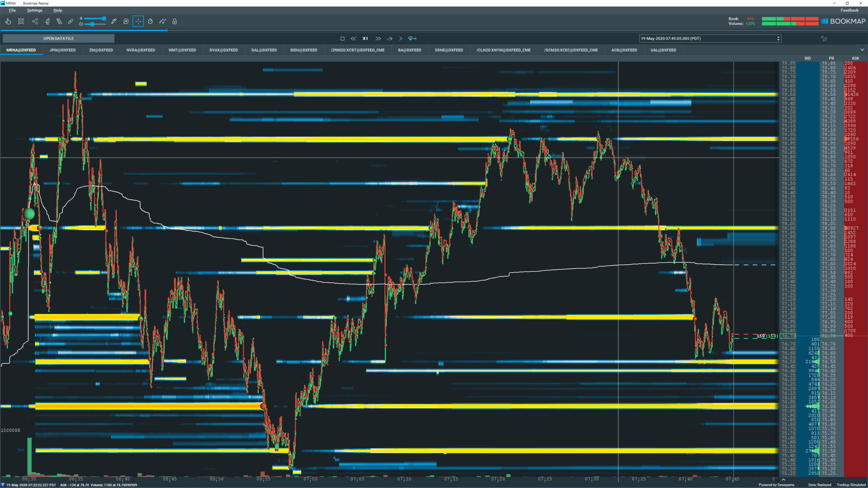
Task: Activate the zoom region tool
Action: (x=21, y=21)
